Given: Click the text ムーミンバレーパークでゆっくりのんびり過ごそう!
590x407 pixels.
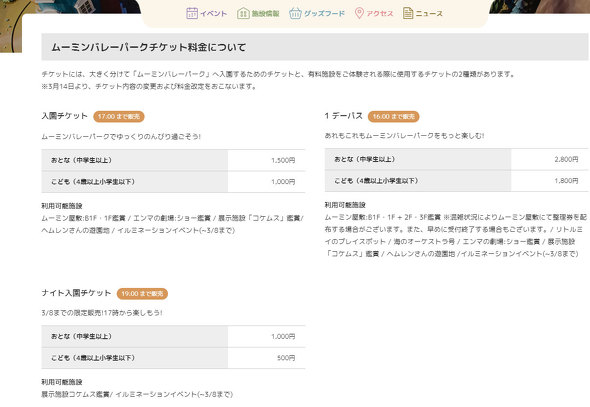Looking at the screenshot, I should pos(121,137).
